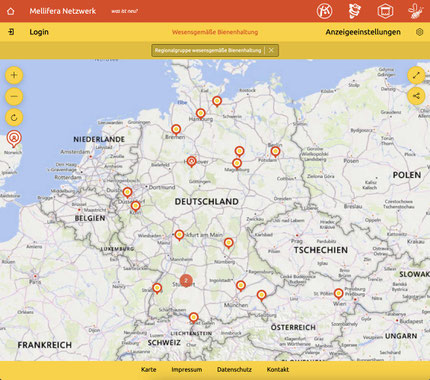
Task: Open the beehive box icon in header
Action: coord(385,11)
